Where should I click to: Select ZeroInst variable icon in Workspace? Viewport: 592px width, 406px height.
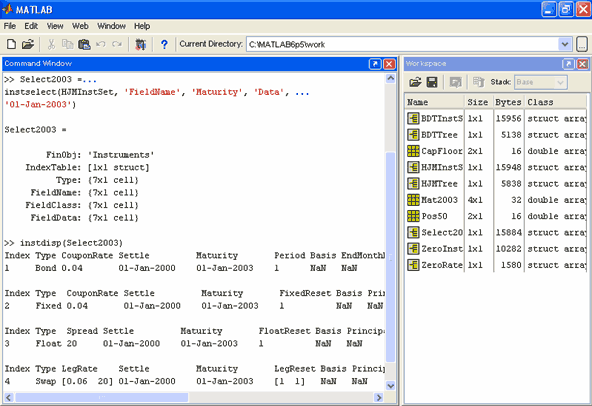413,249
